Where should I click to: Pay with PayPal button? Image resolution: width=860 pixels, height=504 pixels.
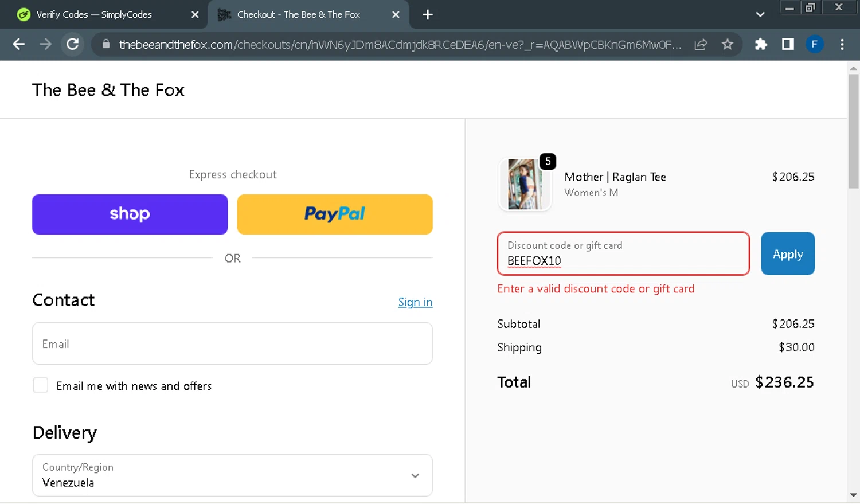click(x=335, y=214)
